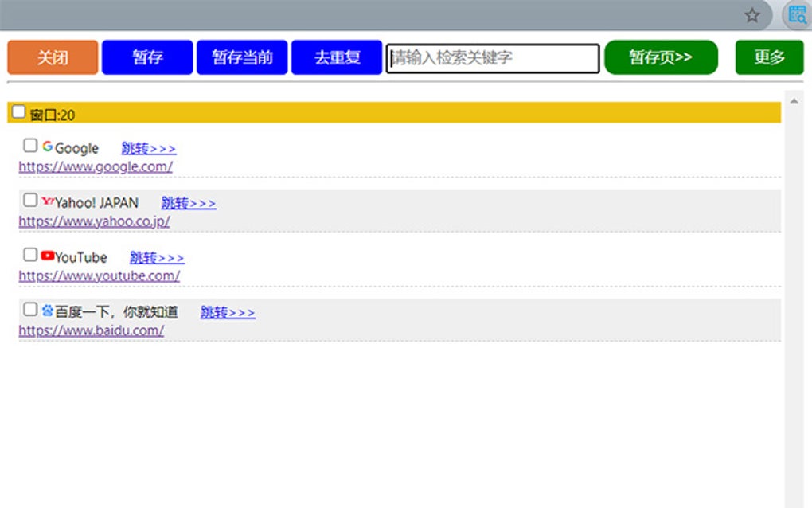Image resolution: width=812 pixels, height=508 pixels.
Task: Click the 更多 button
Action: [767, 57]
